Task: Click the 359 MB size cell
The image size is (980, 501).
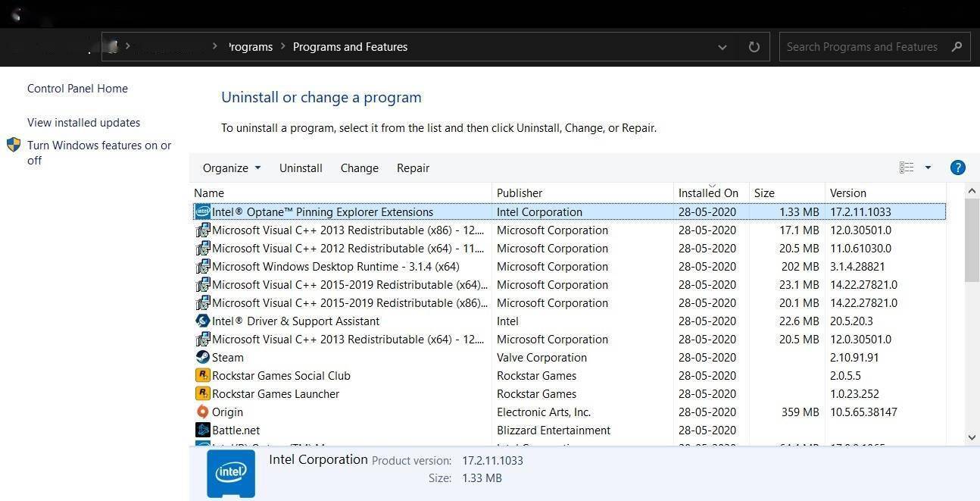Action: (800, 412)
